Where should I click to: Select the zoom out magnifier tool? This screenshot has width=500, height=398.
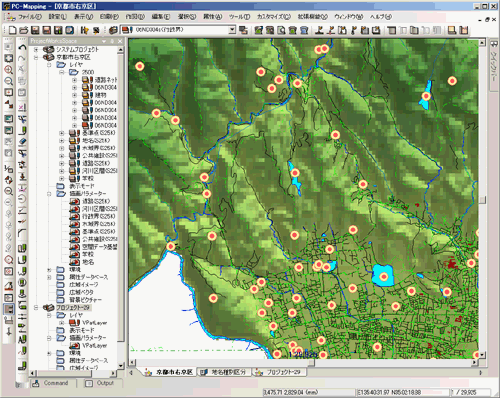point(9,81)
